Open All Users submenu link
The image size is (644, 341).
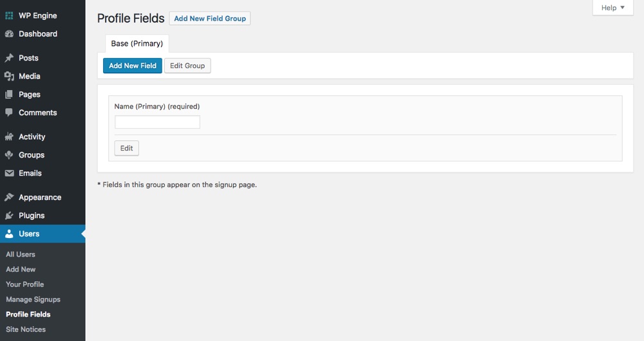point(21,254)
